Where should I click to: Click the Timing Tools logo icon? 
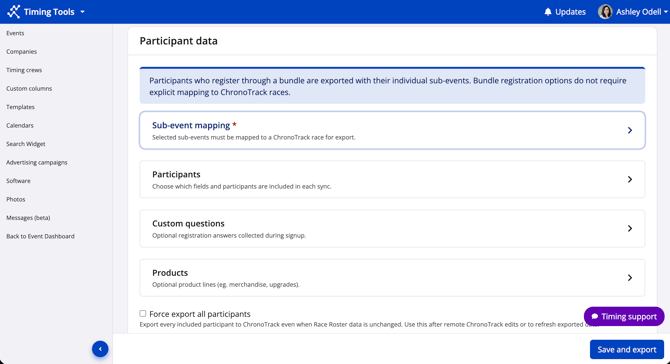[x=14, y=12]
